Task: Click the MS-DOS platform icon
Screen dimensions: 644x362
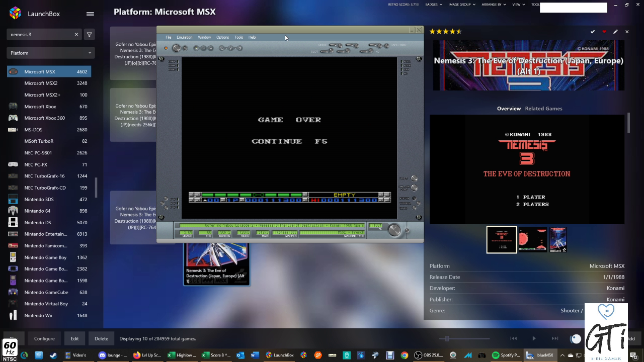Action: click(13, 130)
